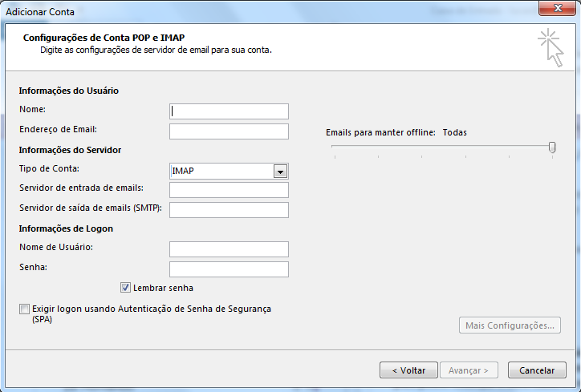Select the Servidor de entrada de emails field
This screenshot has width=581, height=392.
229,190
